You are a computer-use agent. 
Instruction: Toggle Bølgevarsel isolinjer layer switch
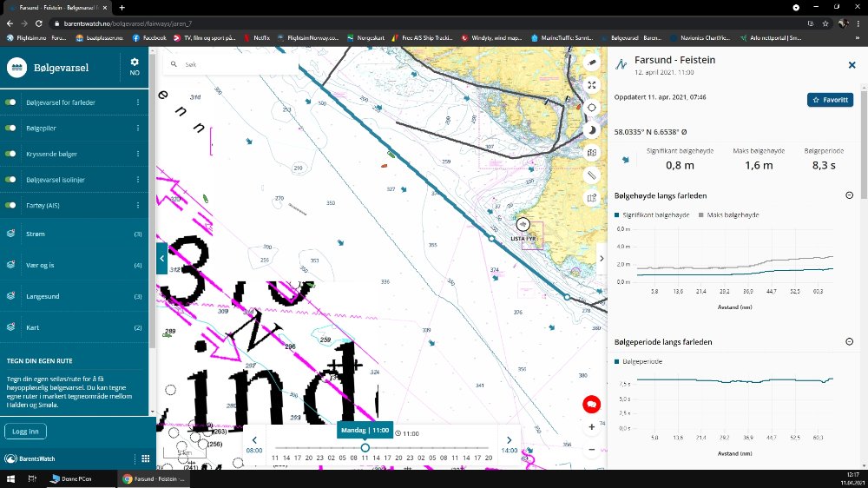click(10, 180)
